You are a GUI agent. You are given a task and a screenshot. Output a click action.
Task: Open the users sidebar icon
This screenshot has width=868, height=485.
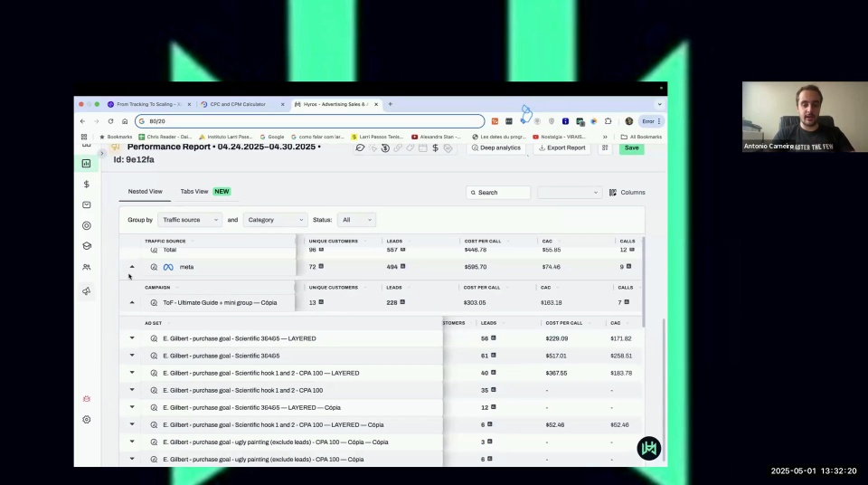pyautogui.click(x=87, y=267)
